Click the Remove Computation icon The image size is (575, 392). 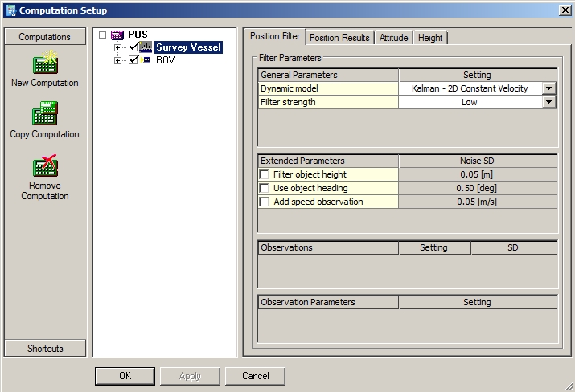(45, 165)
